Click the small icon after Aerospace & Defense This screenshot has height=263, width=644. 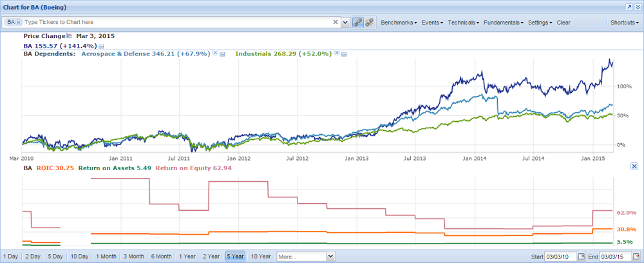pos(222,54)
